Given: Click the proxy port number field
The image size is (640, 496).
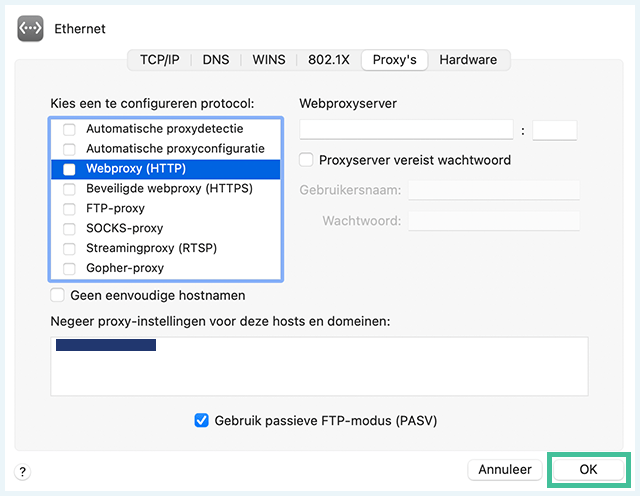Looking at the screenshot, I should click(x=555, y=130).
